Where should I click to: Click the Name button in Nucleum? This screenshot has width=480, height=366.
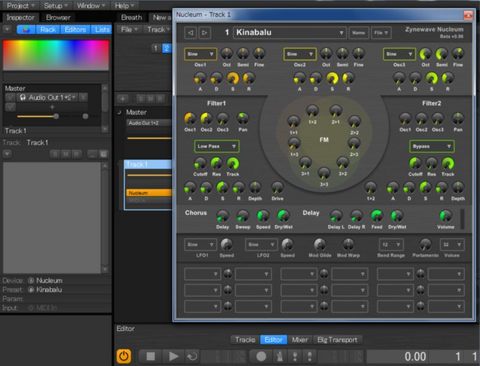pyautogui.click(x=359, y=33)
